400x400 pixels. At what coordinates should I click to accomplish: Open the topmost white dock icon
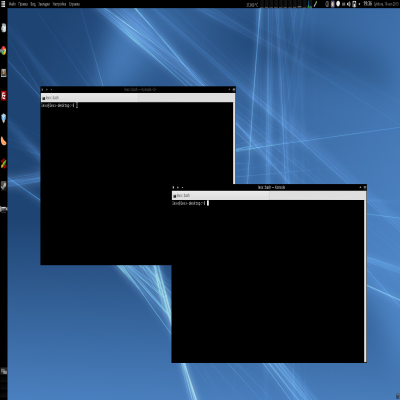pos(3,28)
